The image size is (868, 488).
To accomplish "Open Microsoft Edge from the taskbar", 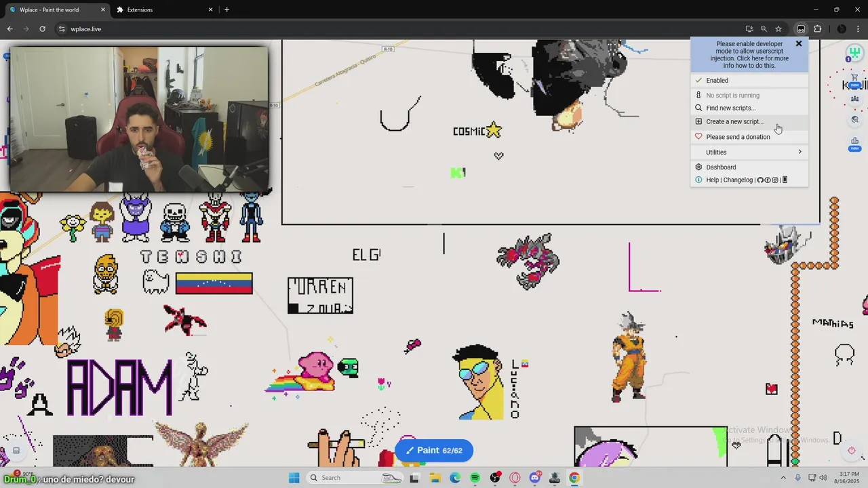I will [455, 478].
